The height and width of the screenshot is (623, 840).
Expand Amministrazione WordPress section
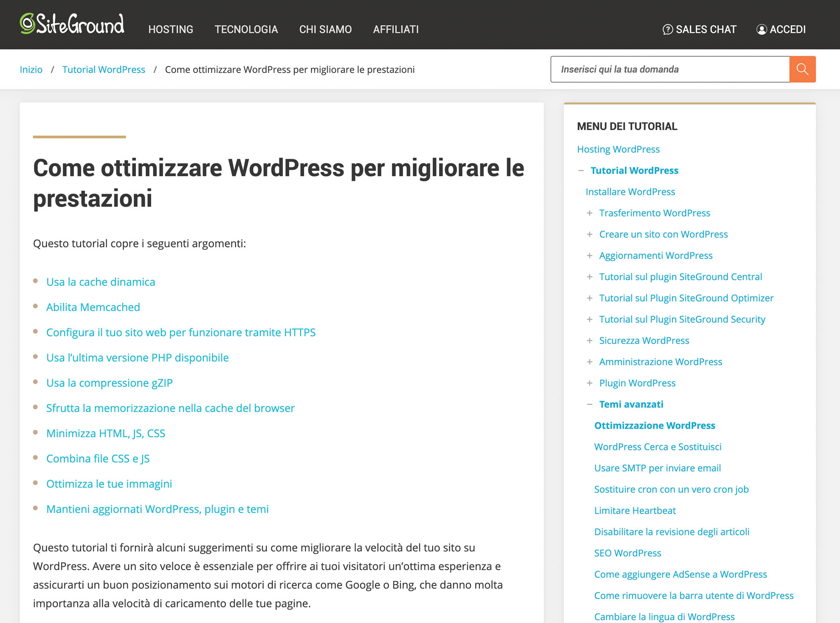coord(590,362)
